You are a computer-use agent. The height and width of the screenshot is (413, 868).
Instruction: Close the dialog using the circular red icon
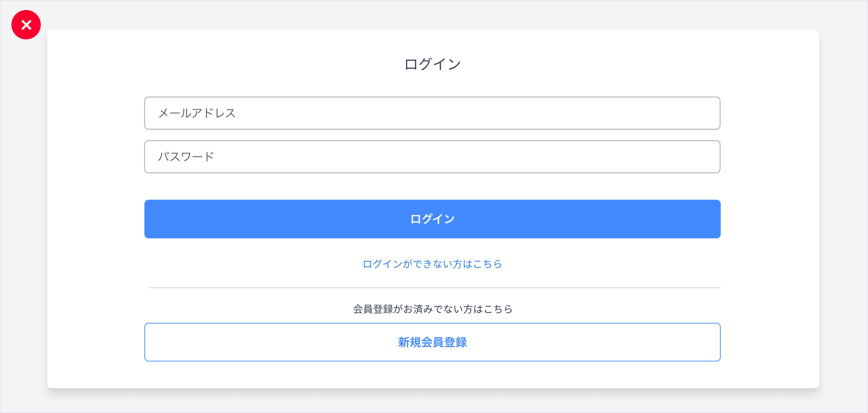coord(26,24)
